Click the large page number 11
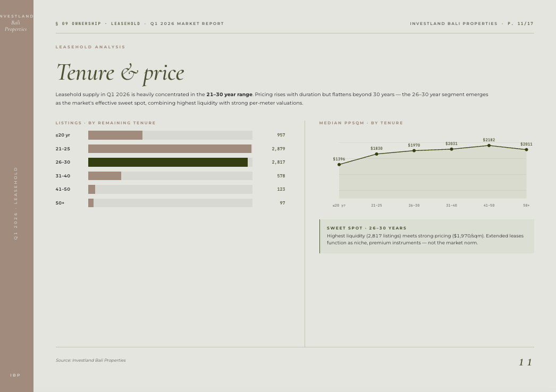Screen dimensions: 556x392 [x=525, y=362]
